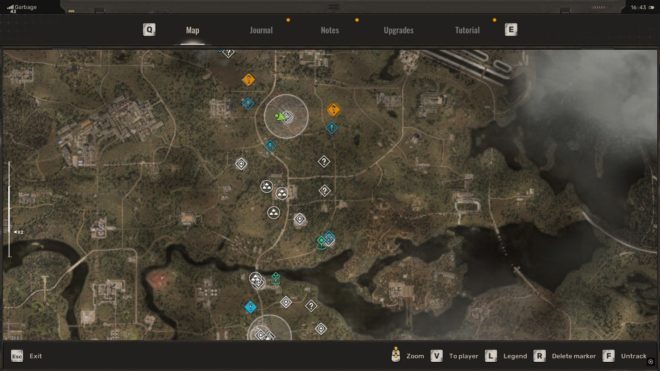
Task: Click the 16:43 clock display
Action: 638,7
